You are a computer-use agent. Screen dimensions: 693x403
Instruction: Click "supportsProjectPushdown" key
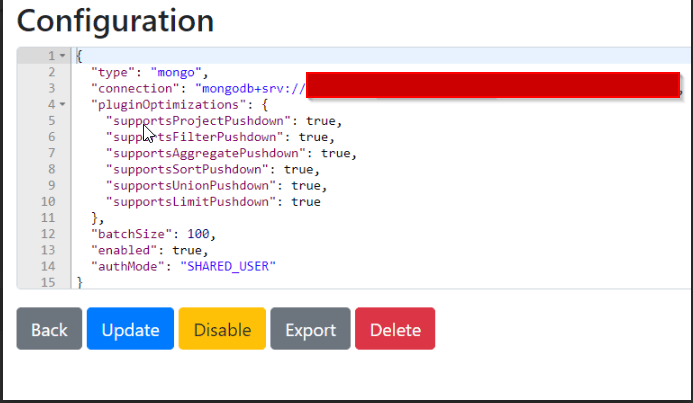pyautogui.click(x=198, y=121)
